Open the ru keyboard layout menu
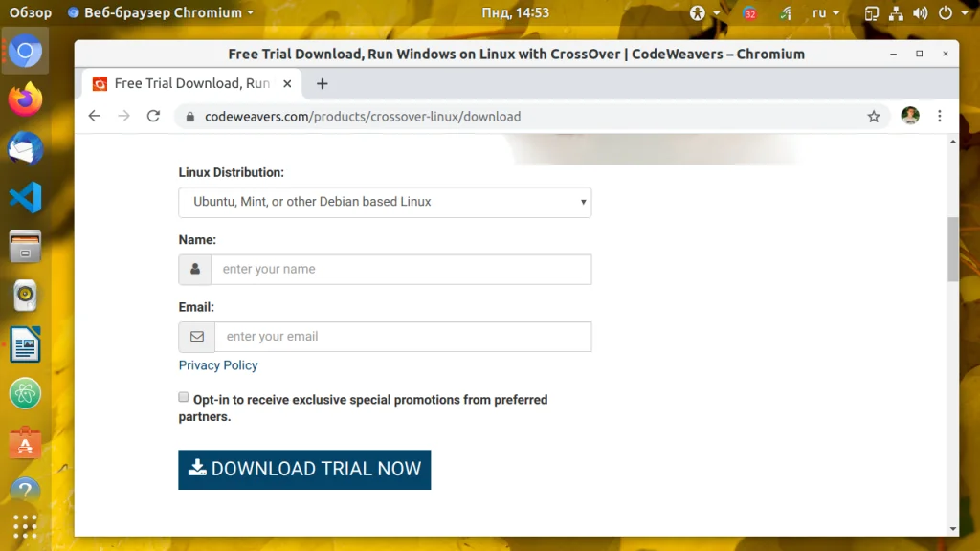 coord(825,12)
